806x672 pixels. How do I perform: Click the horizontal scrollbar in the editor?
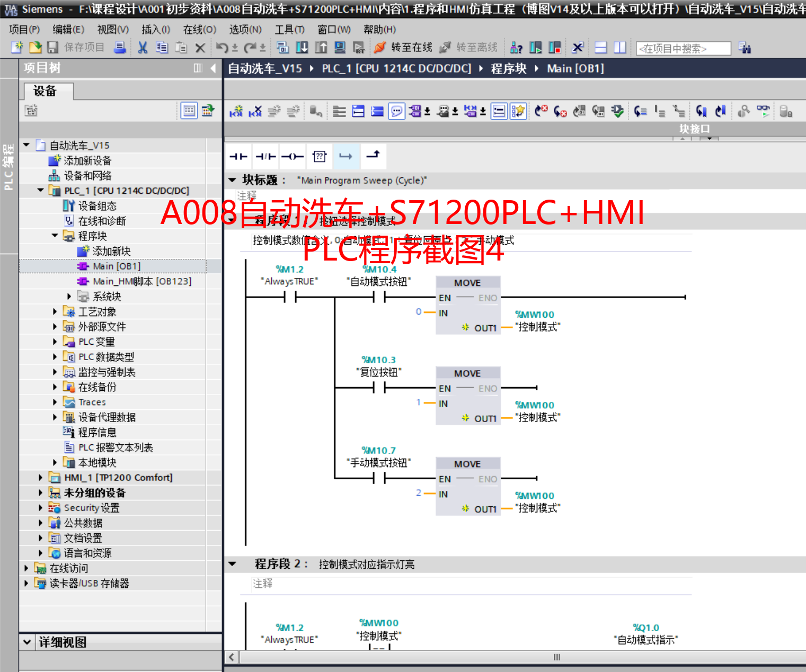[x=556, y=657]
